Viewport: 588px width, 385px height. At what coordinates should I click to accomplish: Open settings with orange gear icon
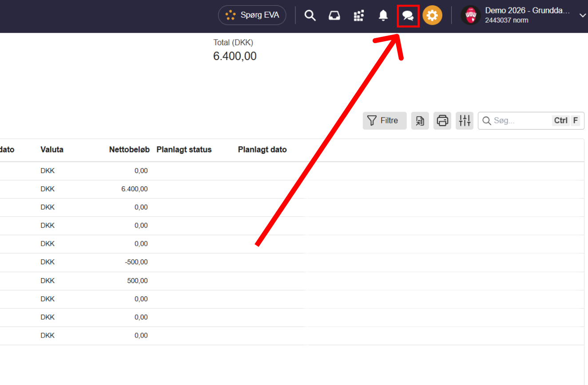(432, 16)
